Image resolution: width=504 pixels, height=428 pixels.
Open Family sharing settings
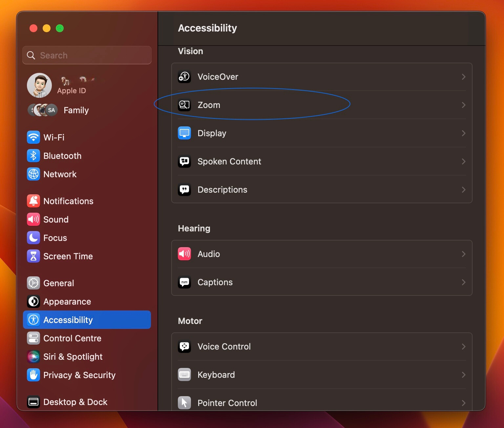pos(87,110)
